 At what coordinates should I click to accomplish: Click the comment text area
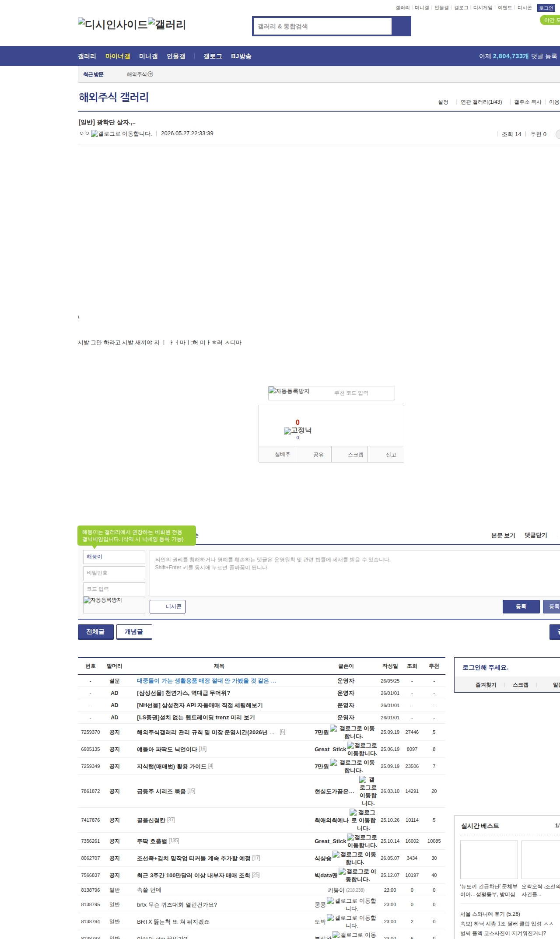pos(355,573)
